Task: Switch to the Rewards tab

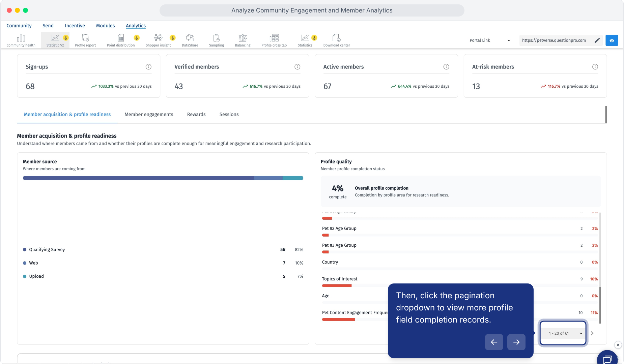Action: pos(196,115)
